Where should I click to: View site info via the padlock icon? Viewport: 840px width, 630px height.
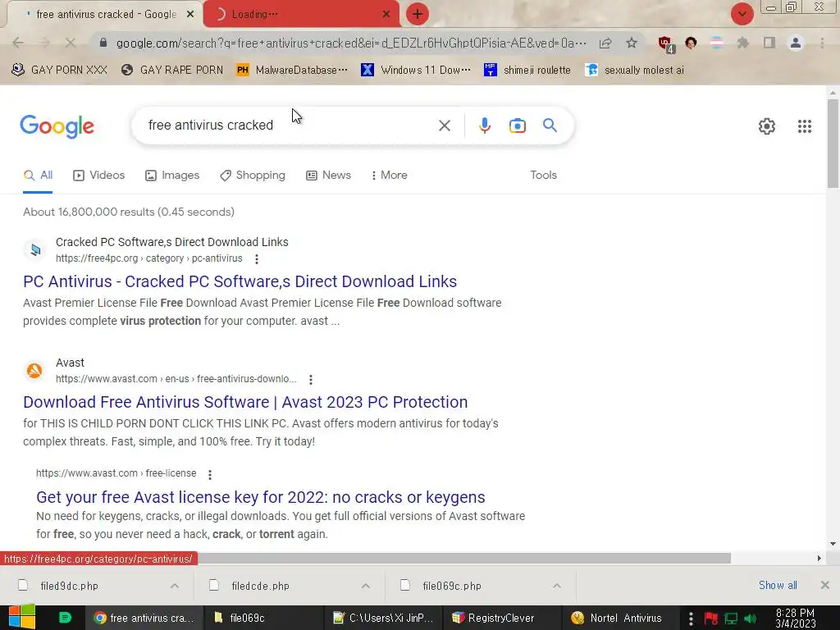tap(103, 43)
